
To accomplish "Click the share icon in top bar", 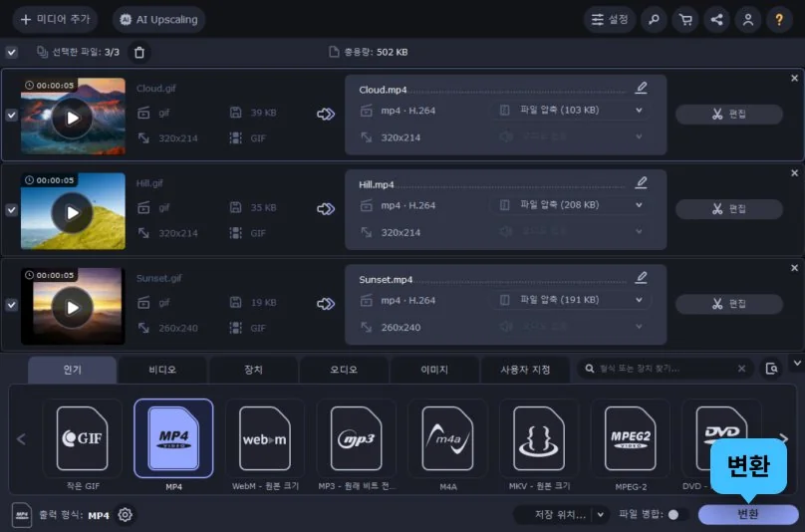I will click(x=716, y=20).
